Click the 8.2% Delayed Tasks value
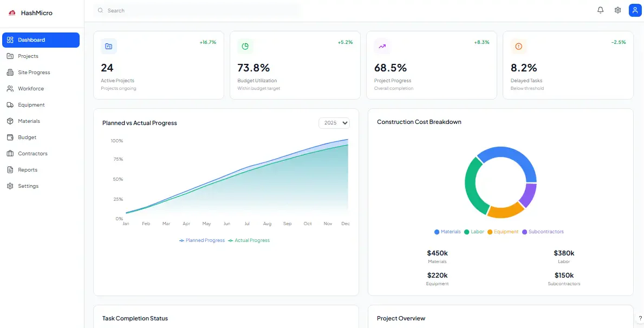The height and width of the screenshot is (328, 644). click(524, 68)
